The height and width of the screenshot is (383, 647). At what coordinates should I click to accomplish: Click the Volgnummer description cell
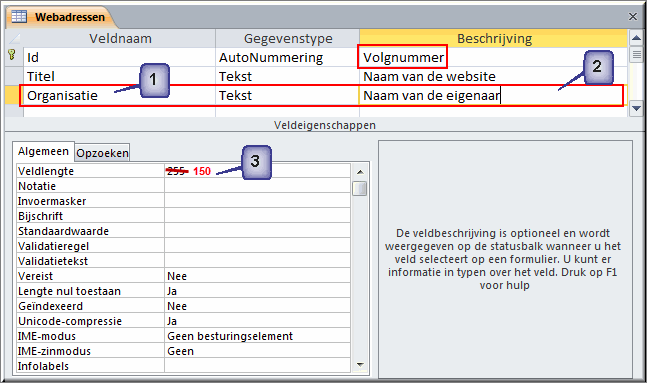(494, 57)
